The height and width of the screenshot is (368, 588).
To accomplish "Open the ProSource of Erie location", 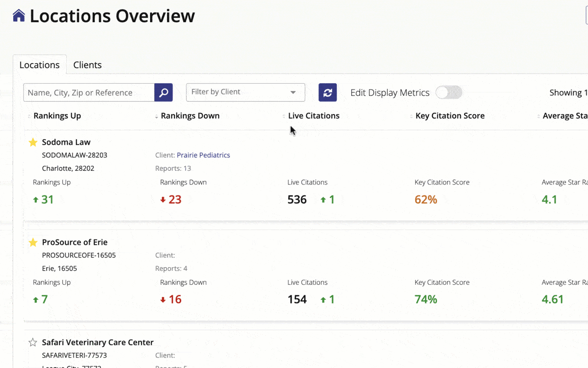I will coord(74,242).
